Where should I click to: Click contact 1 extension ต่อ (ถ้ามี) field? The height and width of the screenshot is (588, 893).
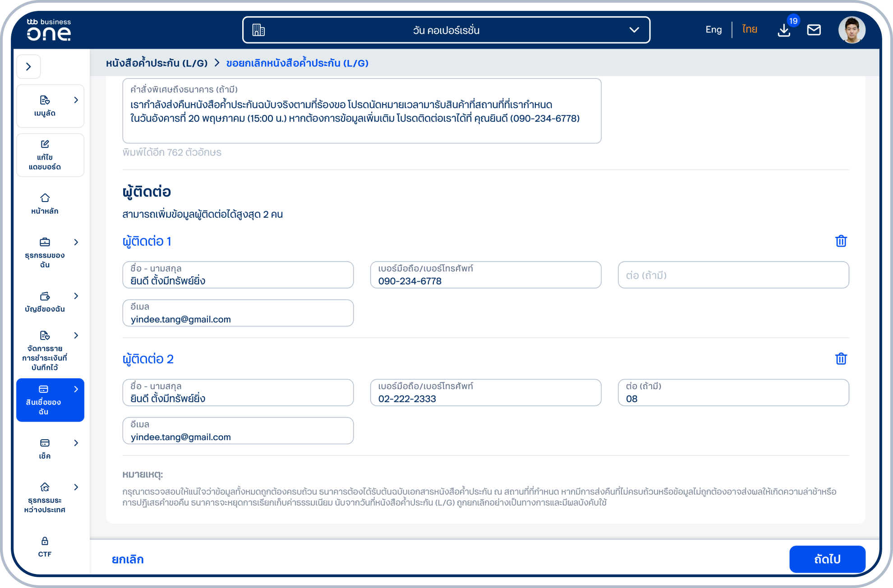pos(733,275)
